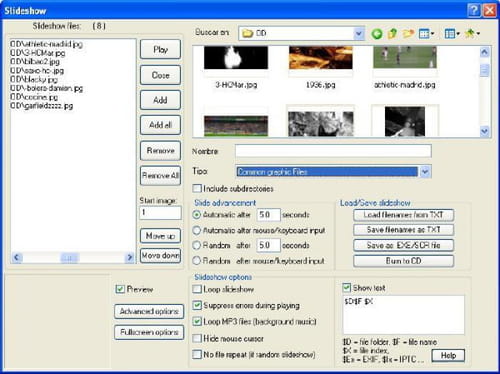The width and height of the screenshot is (500, 374).
Task: Expand the Tipo file type dropdown
Action: pyautogui.click(x=425, y=172)
